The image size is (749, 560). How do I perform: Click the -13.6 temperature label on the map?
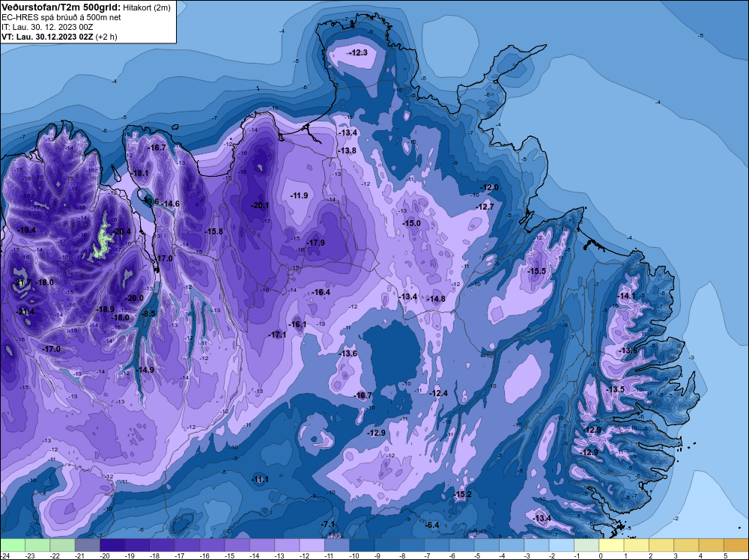[x=348, y=354]
